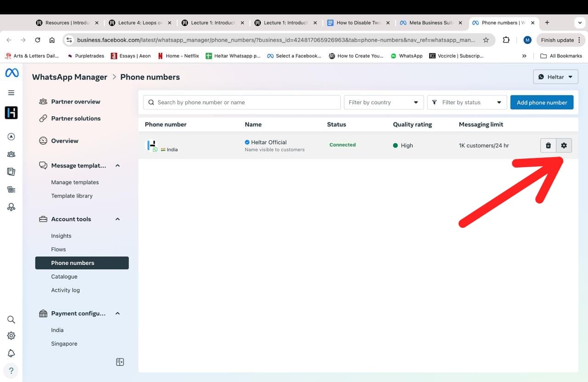The height and width of the screenshot is (382, 588).
Task: Collapse the Account tools section
Action: click(118, 219)
